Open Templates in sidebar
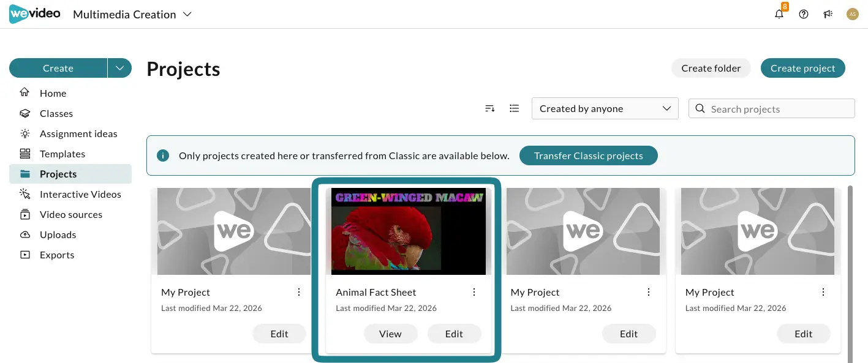The height and width of the screenshot is (363, 868). coord(70,154)
